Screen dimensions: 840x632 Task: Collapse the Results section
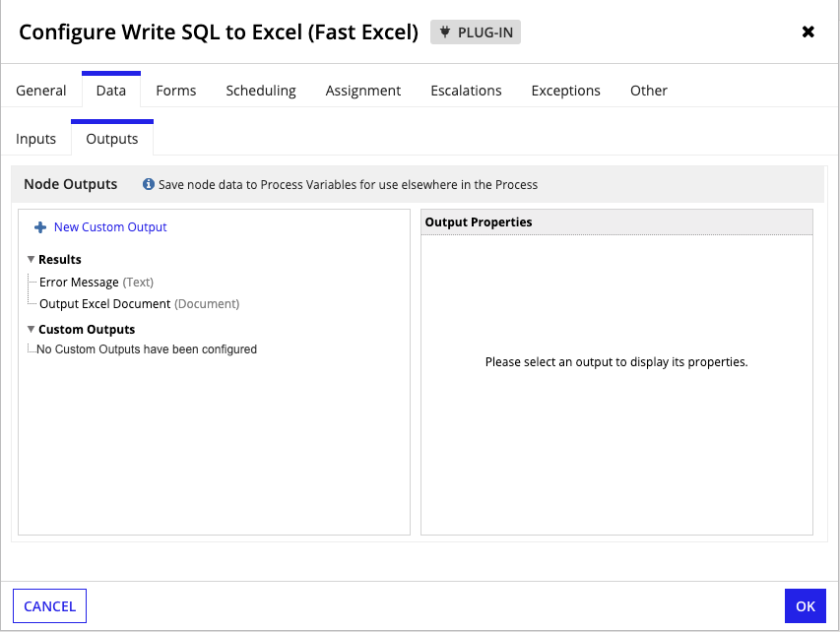coord(32,259)
